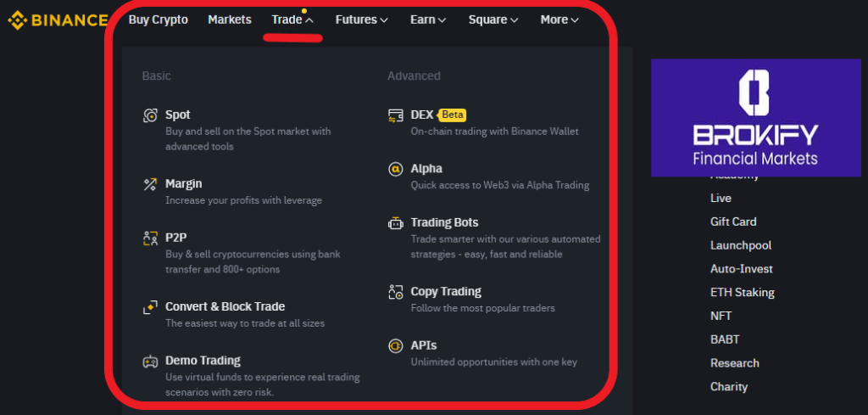Open the Square dropdown menu
Viewport: 868px width, 415px height.
(x=492, y=20)
